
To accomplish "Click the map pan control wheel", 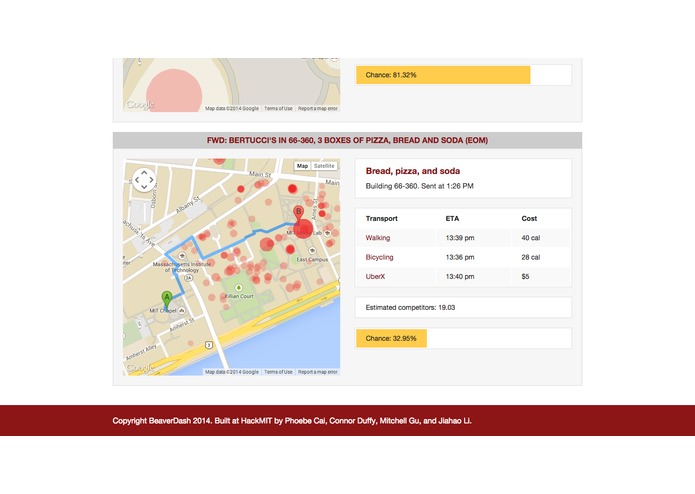I will coord(144,180).
